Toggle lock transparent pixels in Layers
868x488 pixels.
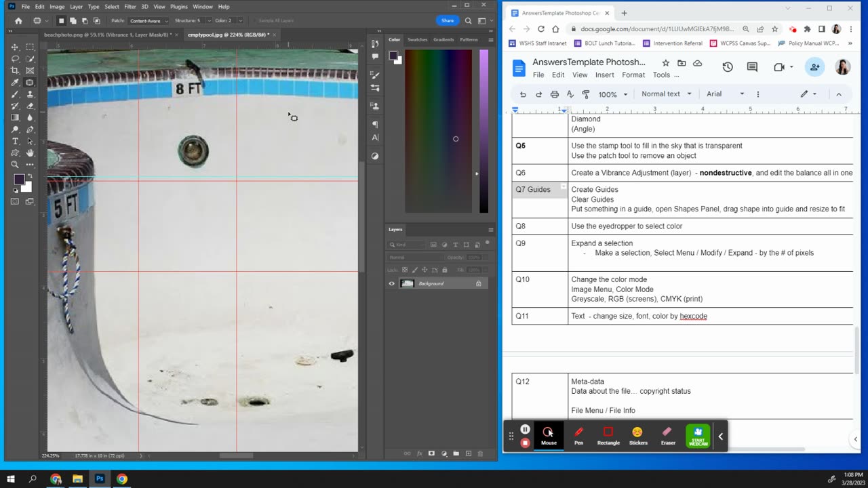coord(405,270)
